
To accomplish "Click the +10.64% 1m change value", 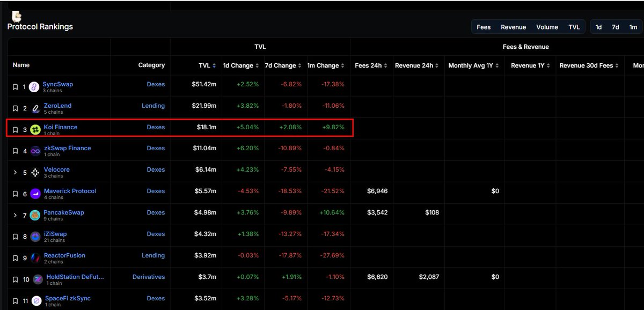I will [x=331, y=212].
